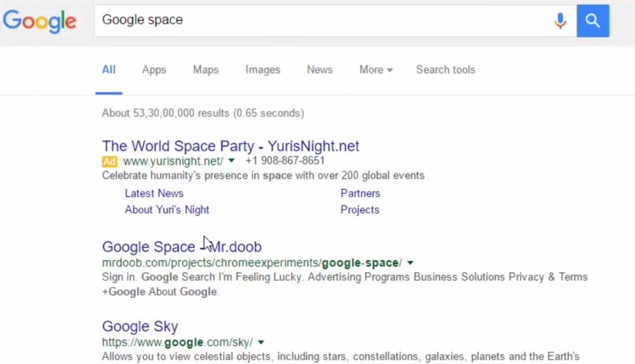Go to the Images tab
635x364 pixels.
tap(263, 70)
